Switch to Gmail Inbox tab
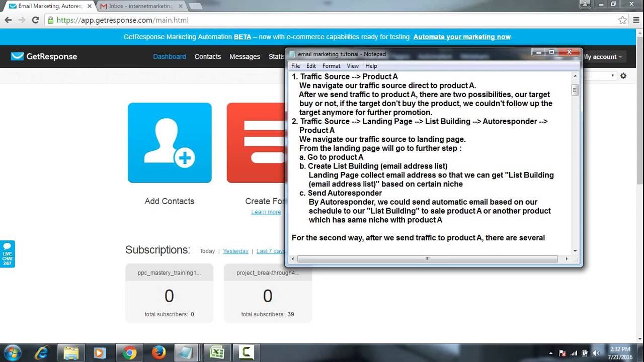 [x=141, y=6]
